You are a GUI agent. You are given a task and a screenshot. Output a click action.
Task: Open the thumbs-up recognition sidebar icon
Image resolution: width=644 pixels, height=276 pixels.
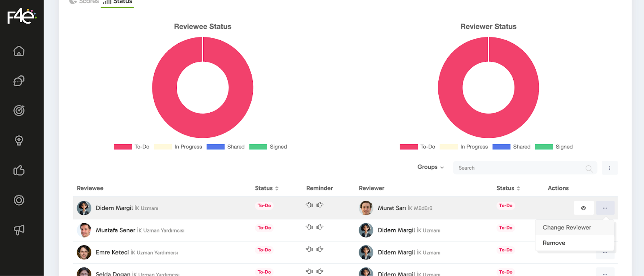[19, 170]
